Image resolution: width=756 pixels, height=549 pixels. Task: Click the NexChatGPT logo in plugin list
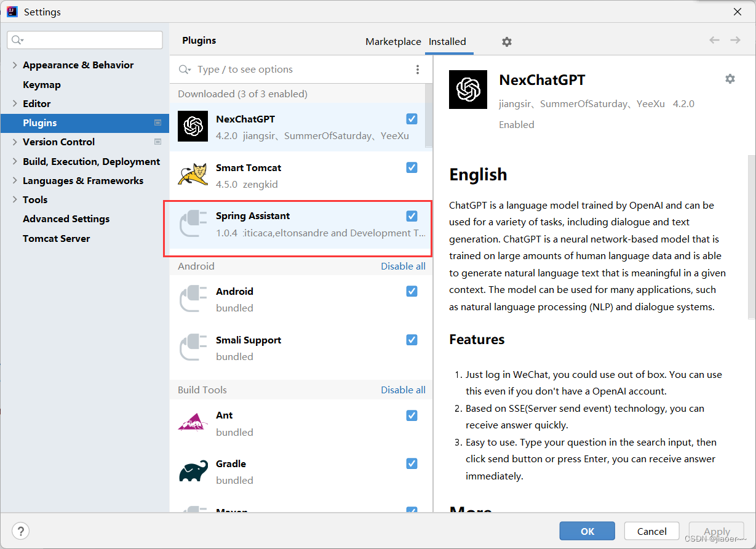click(x=193, y=126)
